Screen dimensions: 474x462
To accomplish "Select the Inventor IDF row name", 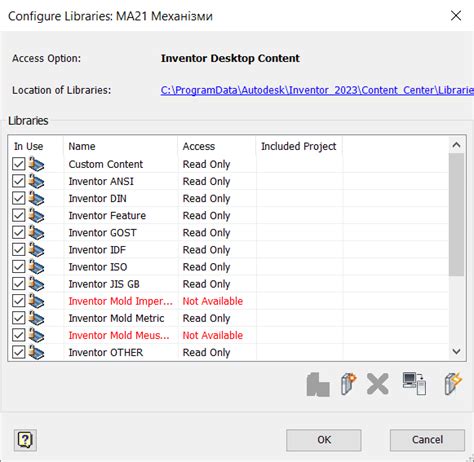I will click(97, 250).
